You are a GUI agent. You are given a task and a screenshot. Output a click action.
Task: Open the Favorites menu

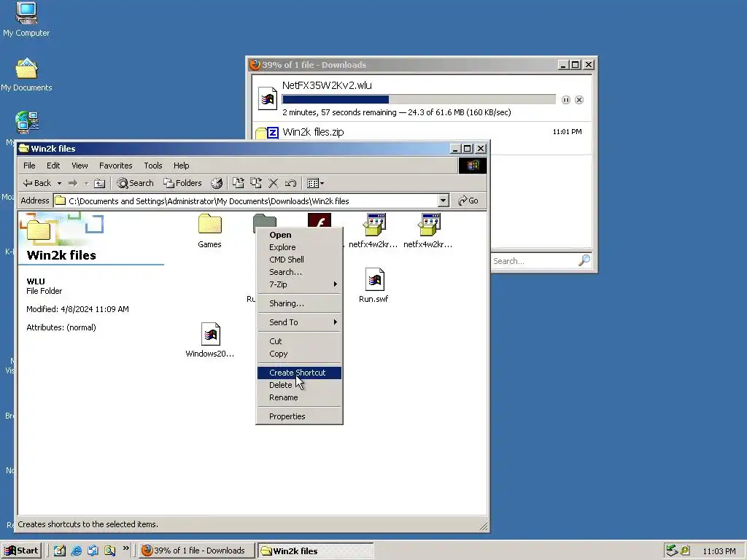click(x=116, y=166)
